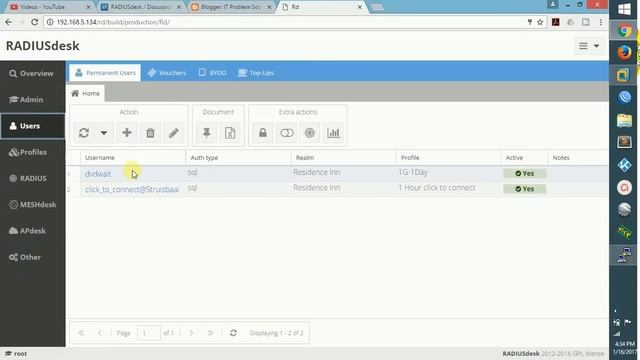The image size is (640, 360).
Task: Open the Windows Start button
Action: coord(624,9)
